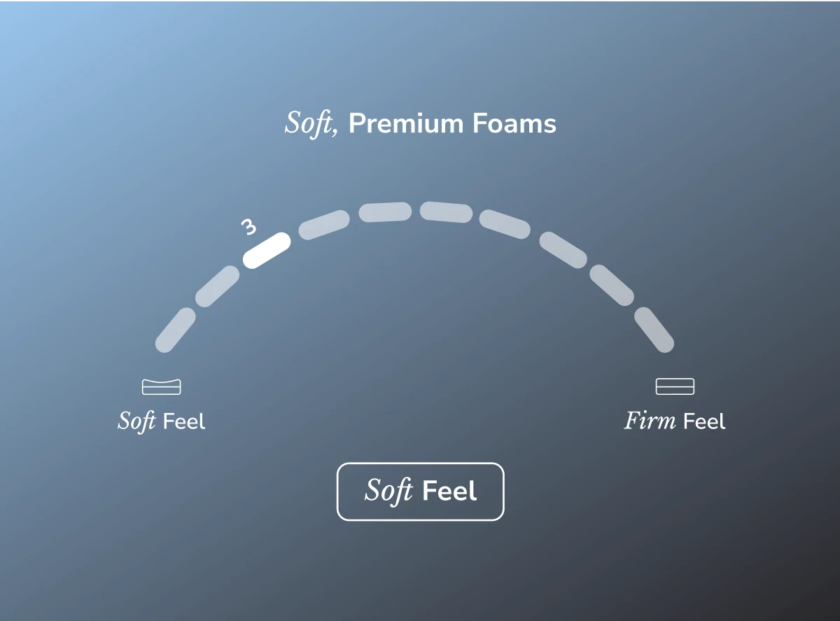Viewport: 840px width, 621px height.
Task: Select the sixth arc segment at the arc's top-right
Action: pyautogui.click(x=447, y=212)
